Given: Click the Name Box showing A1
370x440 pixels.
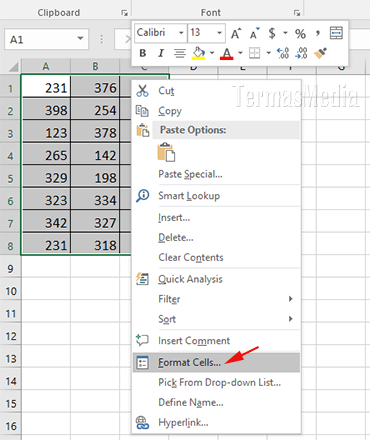Looking at the screenshot, I should pos(47,39).
